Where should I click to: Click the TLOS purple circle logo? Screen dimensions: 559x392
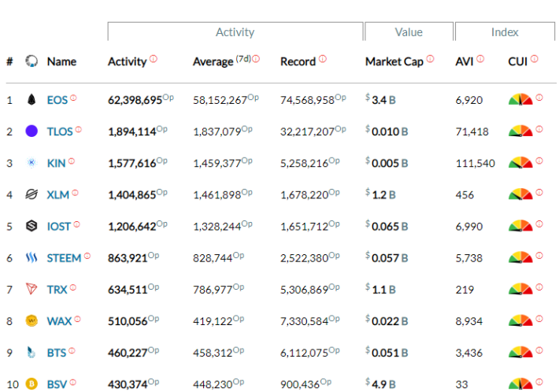coord(31,131)
